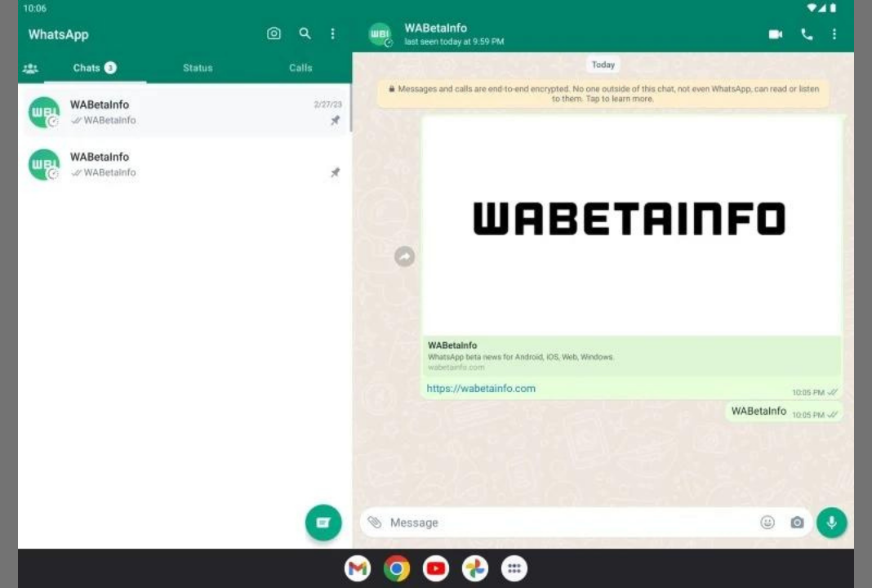This screenshot has width=872, height=588.
Task: Tap the microphone voice message button
Action: (x=831, y=523)
